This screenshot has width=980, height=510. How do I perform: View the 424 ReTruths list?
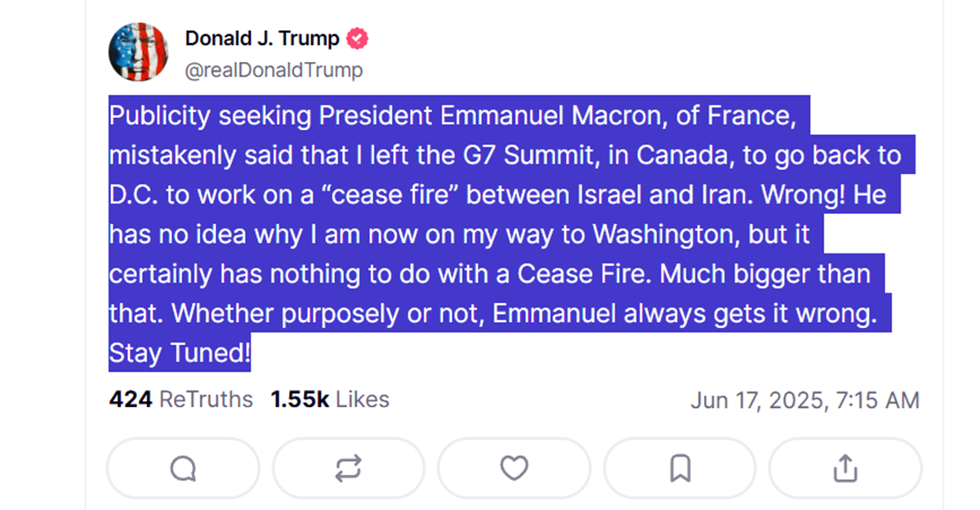(x=180, y=400)
